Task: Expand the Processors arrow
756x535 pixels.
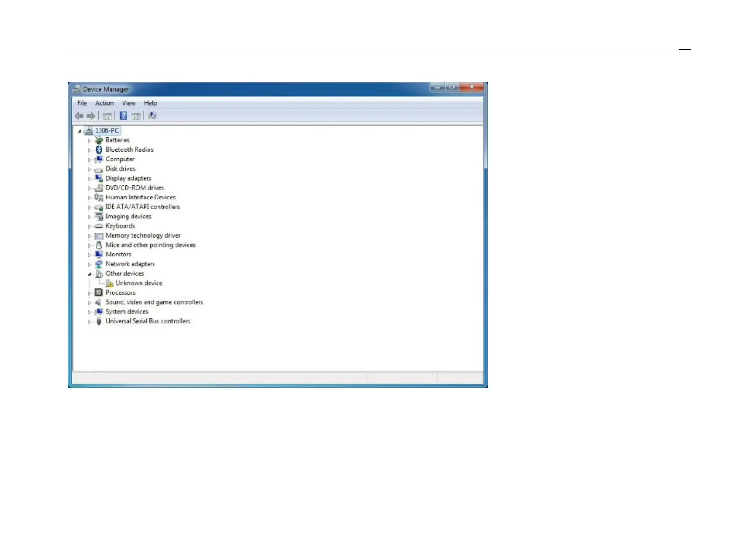Action: point(89,293)
